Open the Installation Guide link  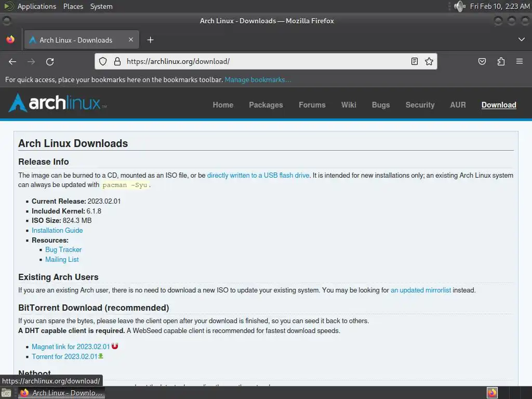[x=57, y=230]
